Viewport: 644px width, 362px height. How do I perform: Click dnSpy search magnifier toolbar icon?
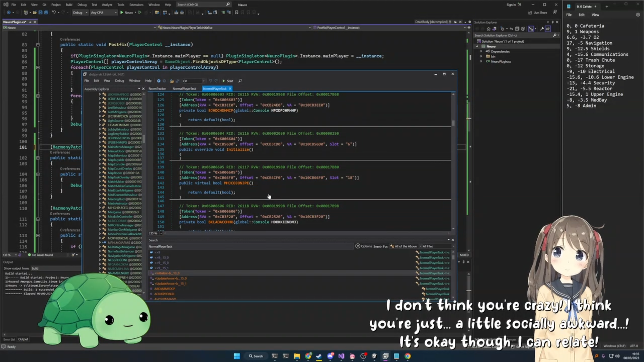coord(240,81)
